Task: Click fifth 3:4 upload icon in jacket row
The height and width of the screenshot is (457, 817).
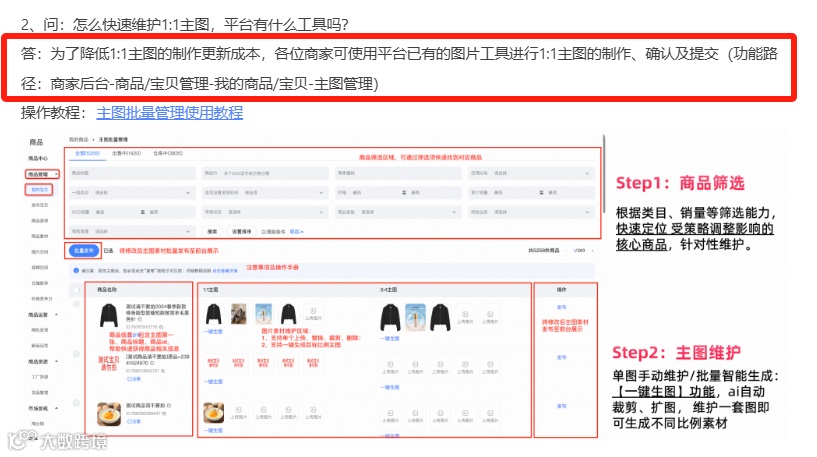Action: (490, 316)
